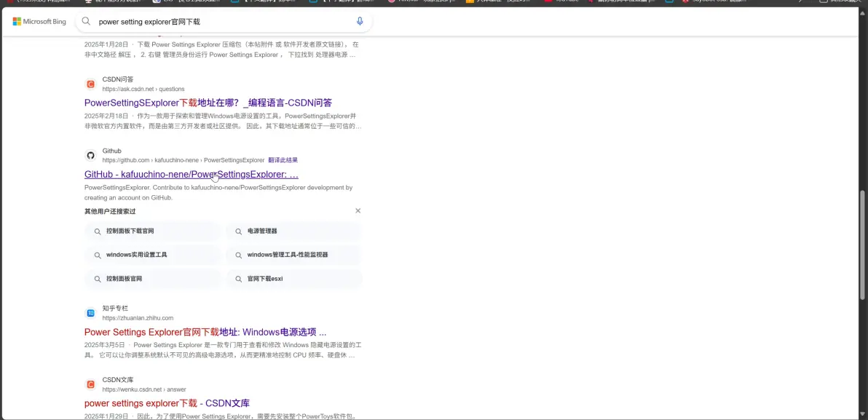Click snippet starting 2025年2月18日
This screenshot has height=420, width=868.
click(223, 121)
